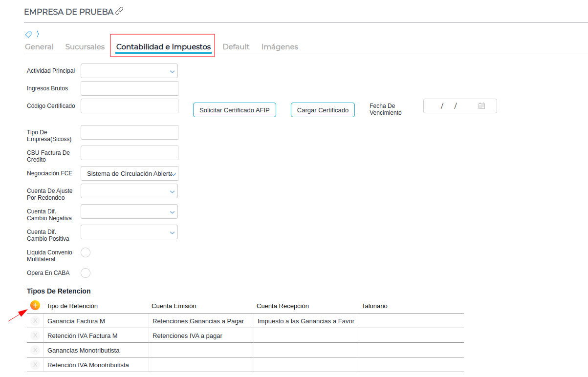Image resolution: width=588 pixels, height=377 pixels.
Task: Click the Retención IVA Factura M cell
Action: 96,335
